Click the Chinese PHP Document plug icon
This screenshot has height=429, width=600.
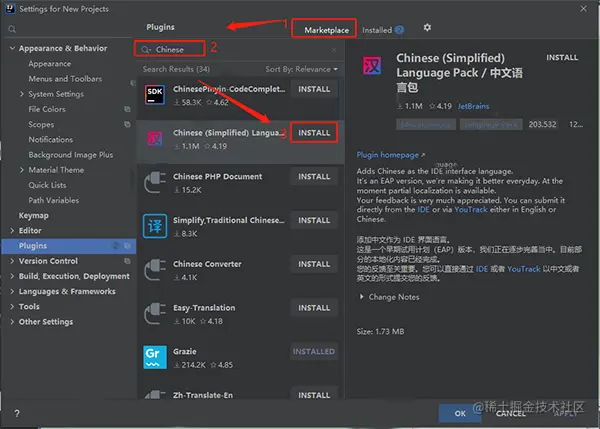155,183
